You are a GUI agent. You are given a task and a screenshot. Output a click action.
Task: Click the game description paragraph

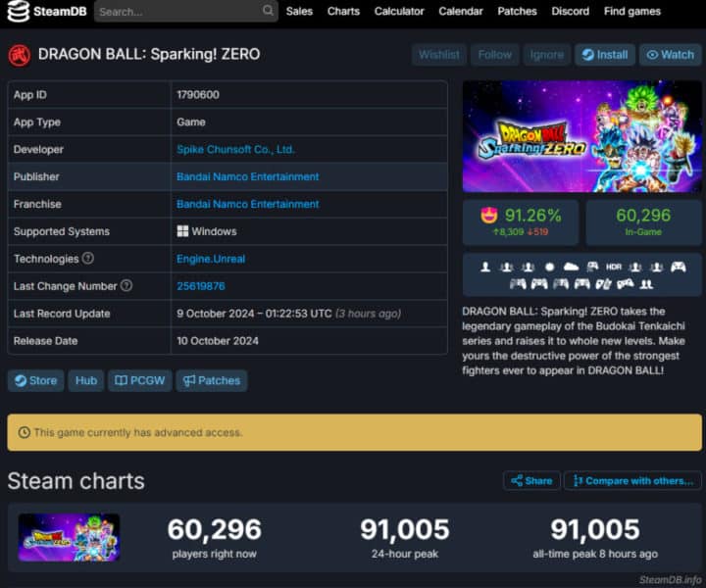tap(574, 341)
